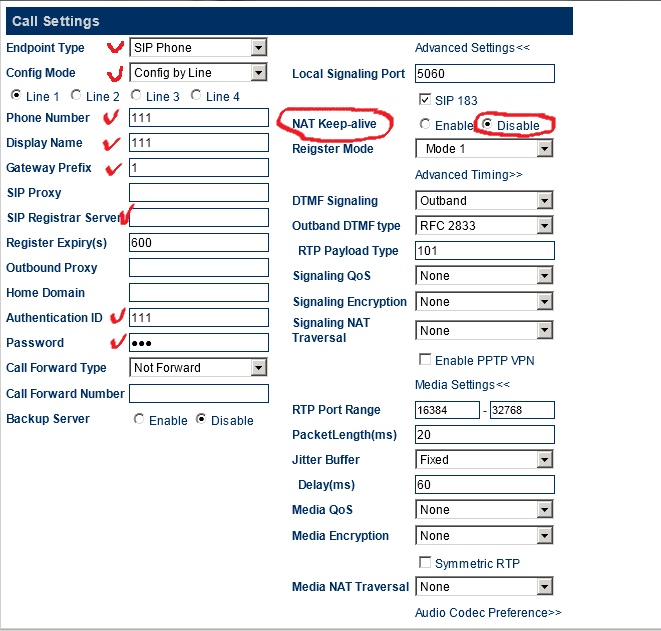Enable the Backup Server option
Image resolution: width=661 pixels, height=631 pixels.
[139, 419]
